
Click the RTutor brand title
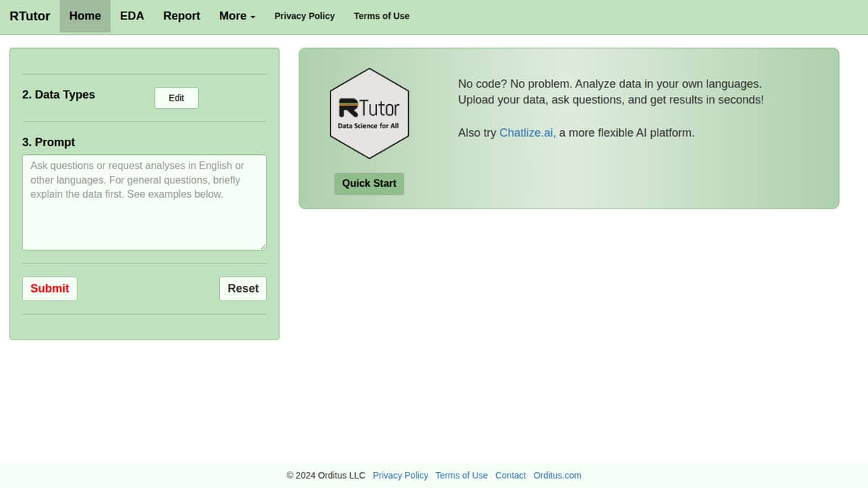point(30,16)
